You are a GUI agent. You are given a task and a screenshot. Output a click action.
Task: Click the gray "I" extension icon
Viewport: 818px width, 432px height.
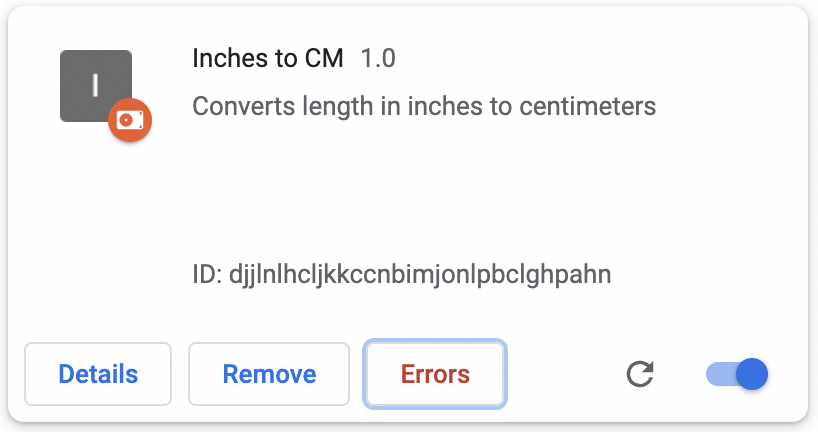point(90,82)
